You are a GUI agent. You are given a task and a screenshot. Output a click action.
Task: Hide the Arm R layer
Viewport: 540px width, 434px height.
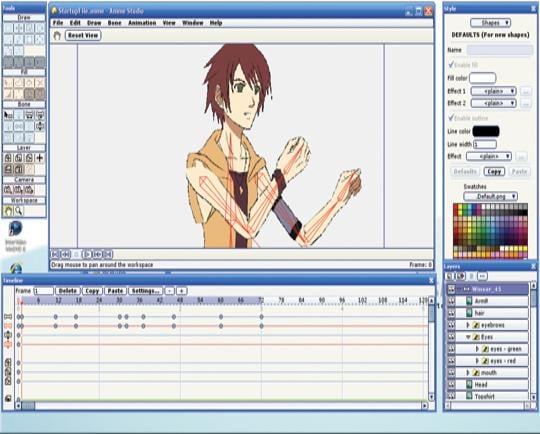coord(451,301)
